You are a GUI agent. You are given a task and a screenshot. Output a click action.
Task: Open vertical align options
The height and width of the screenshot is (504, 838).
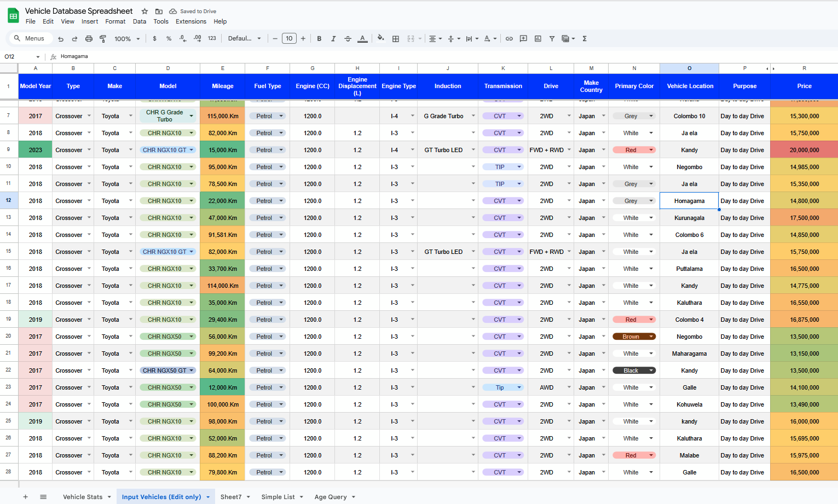454,39
